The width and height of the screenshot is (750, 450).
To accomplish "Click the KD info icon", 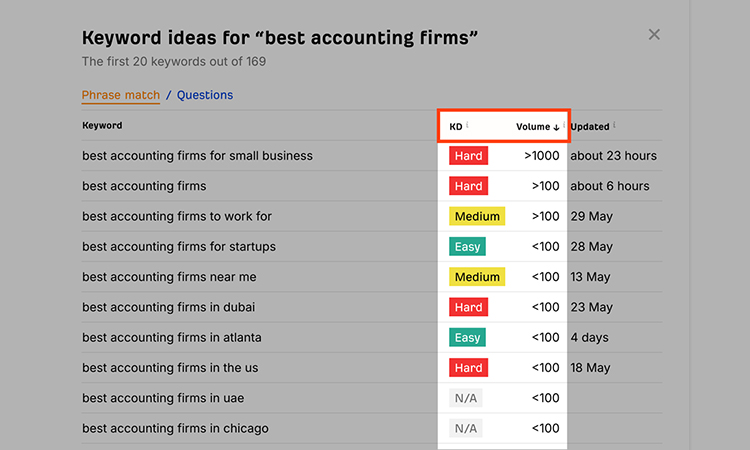I will click(x=467, y=124).
